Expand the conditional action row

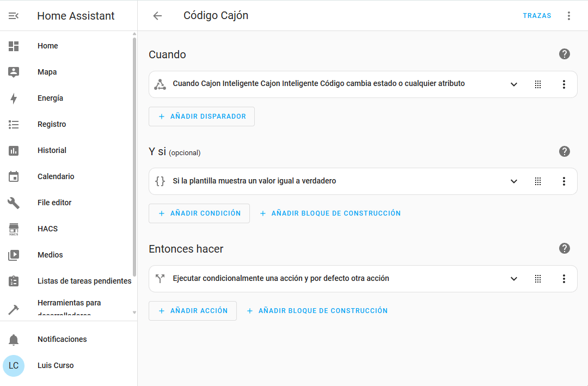coord(514,279)
